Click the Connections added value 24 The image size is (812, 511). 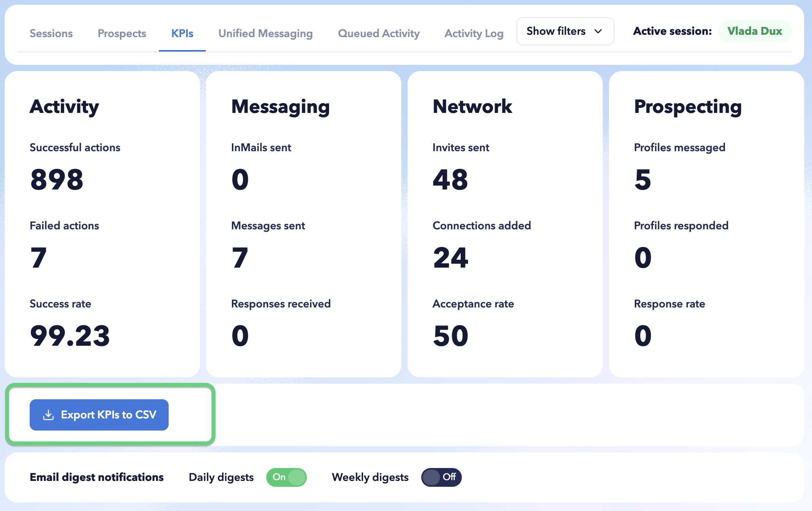tap(451, 258)
